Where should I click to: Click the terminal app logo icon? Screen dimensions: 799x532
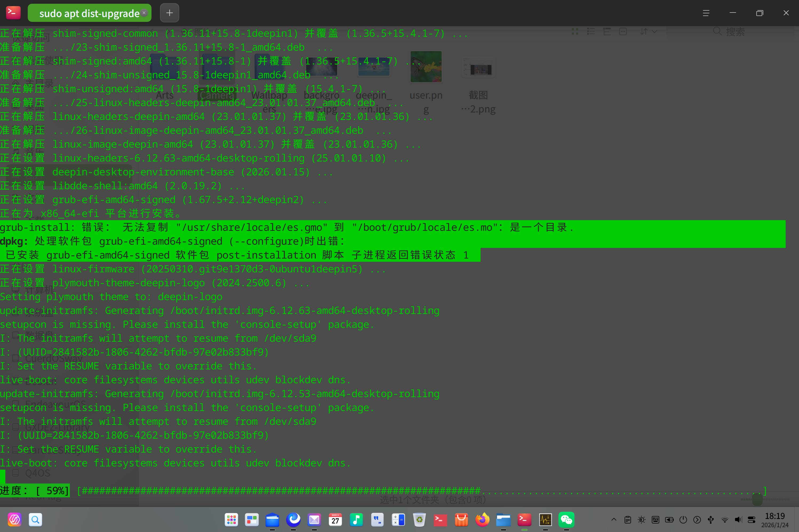(x=13, y=13)
